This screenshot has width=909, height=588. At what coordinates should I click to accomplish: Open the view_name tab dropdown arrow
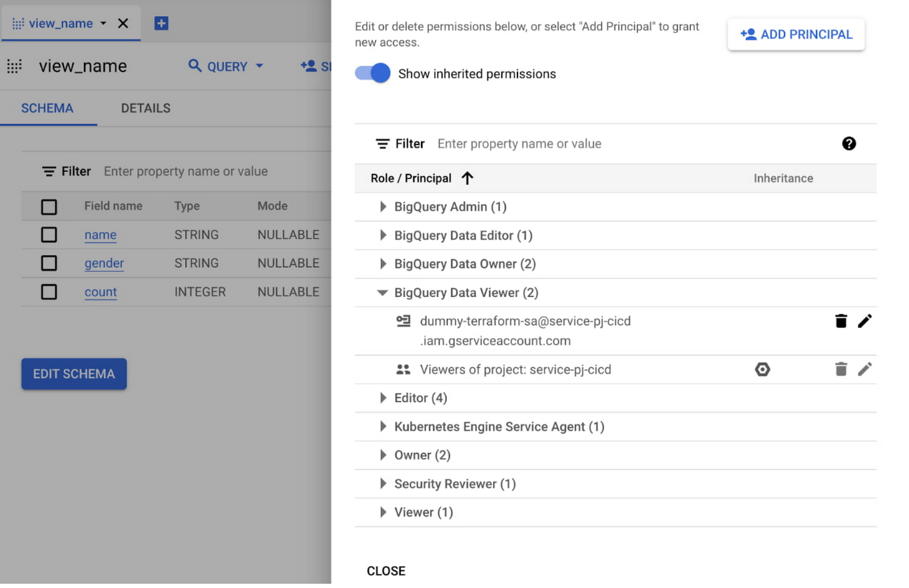coord(103,23)
